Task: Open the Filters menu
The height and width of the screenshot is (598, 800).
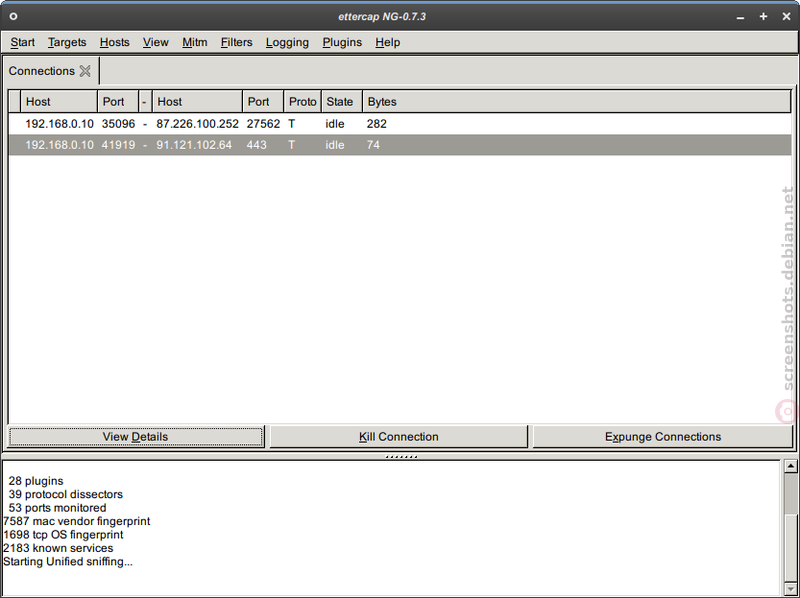Action: point(236,42)
